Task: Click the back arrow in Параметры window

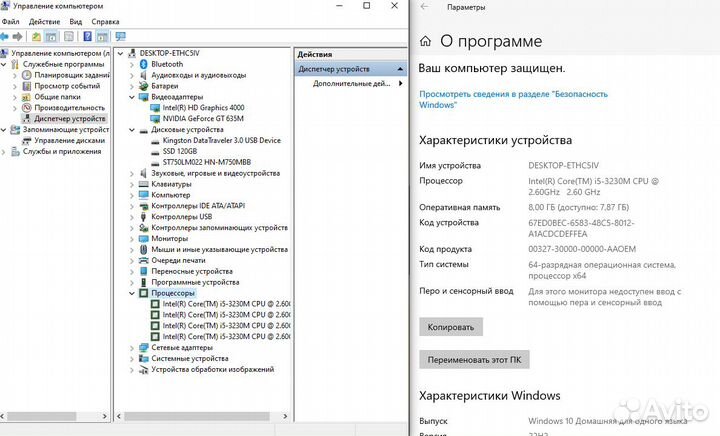Action: pos(425,7)
